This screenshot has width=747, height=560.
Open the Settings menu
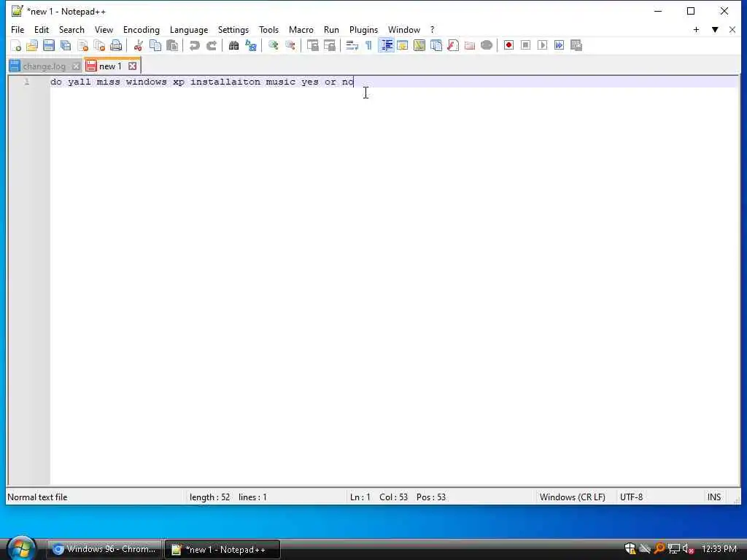[x=233, y=29]
